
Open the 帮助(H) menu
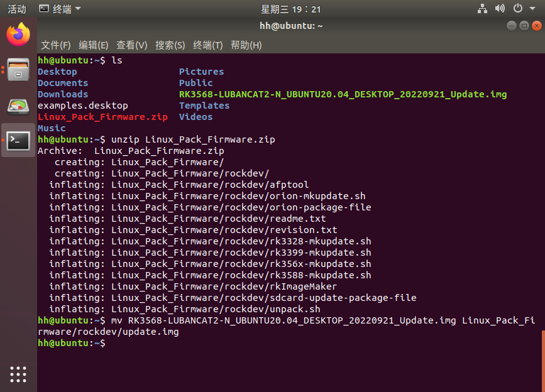click(x=246, y=45)
